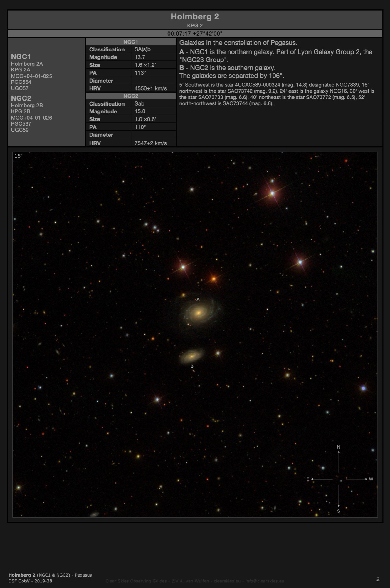
Task: Click the southern galaxy NGC2 in the image
Action: coord(192,356)
